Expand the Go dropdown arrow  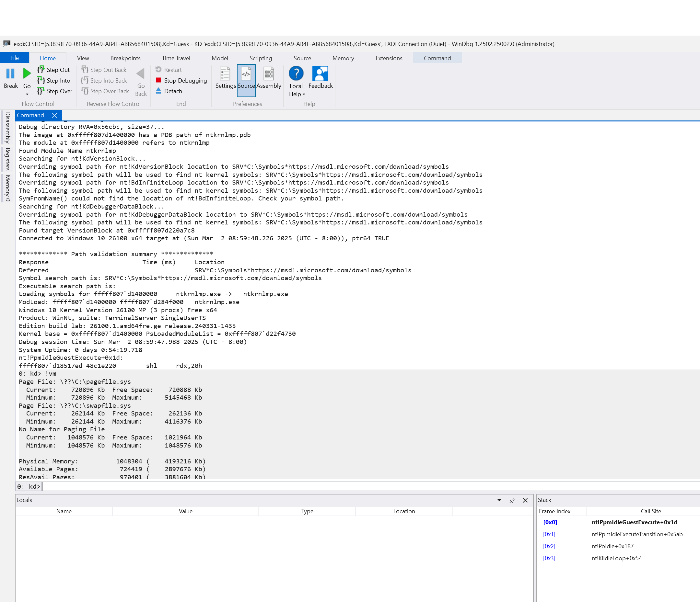pyautogui.click(x=27, y=95)
